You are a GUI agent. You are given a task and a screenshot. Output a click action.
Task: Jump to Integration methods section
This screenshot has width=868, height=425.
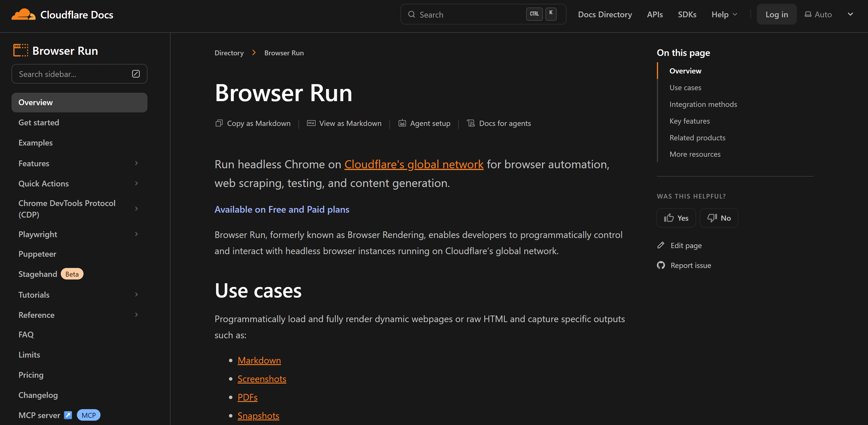coord(703,104)
